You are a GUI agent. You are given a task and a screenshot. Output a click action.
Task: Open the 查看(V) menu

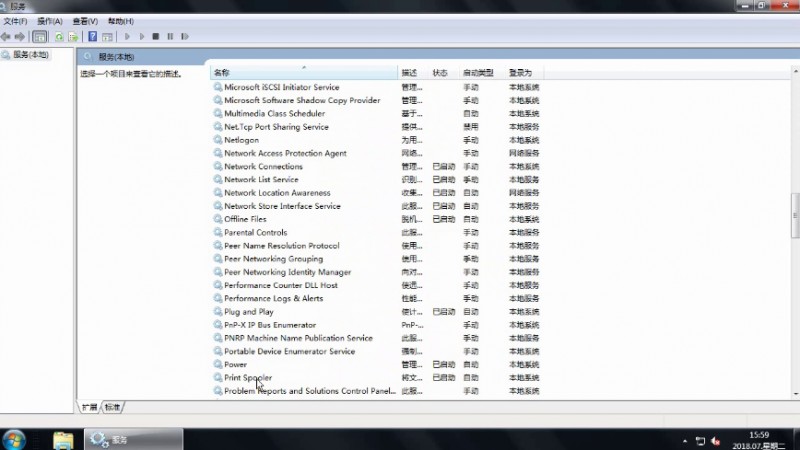(85, 21)
